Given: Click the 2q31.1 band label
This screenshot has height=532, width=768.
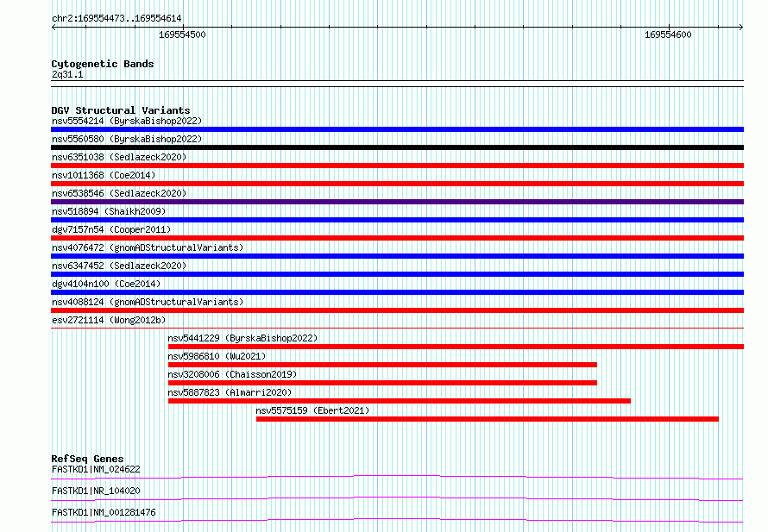Looking at the screenshot, I should [x=67, y=75].
